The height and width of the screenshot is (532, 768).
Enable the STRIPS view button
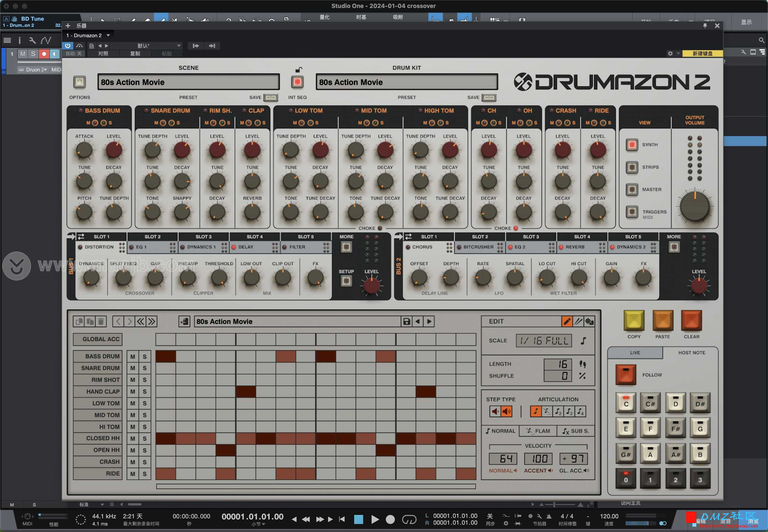click(x=632, y=167)
